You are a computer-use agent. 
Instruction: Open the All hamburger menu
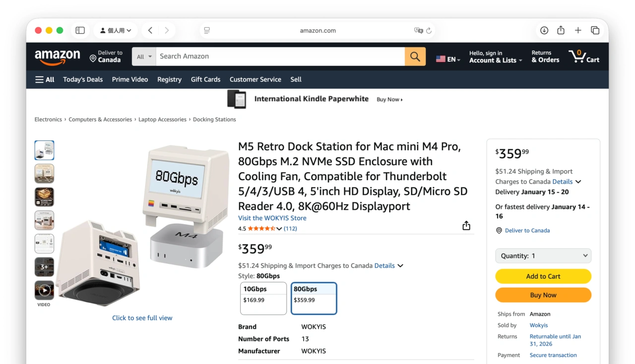point(45,79)
